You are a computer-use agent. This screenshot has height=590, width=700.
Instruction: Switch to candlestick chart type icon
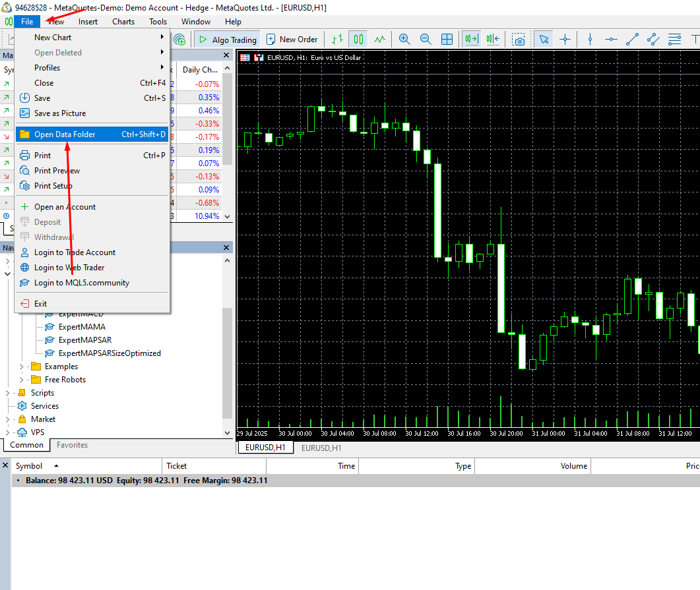(358, 40)
